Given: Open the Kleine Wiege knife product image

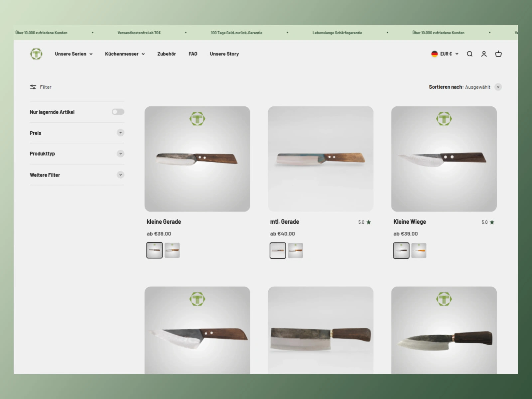Looking at the screenshot, I should [x=444, y=159].
